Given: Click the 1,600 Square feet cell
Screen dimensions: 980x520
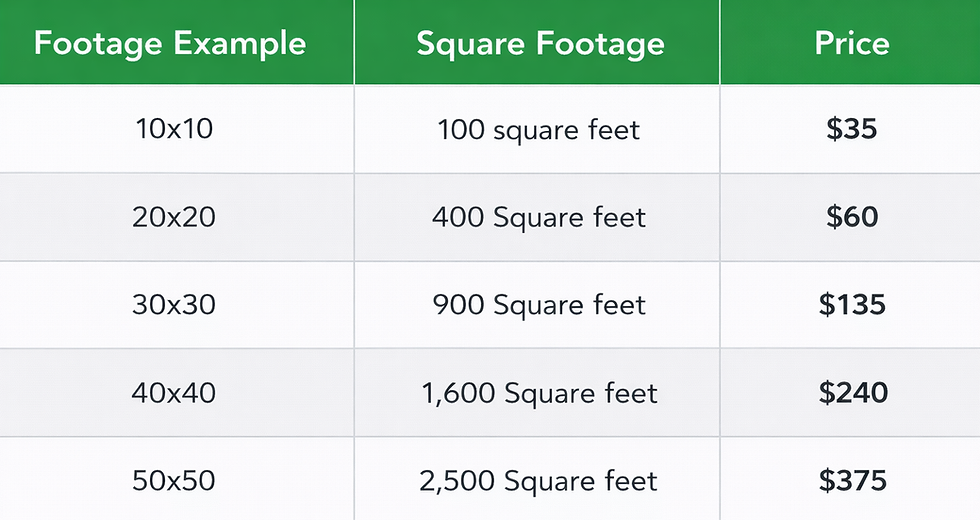Looking at the screenshot, I should click(x=539, y=392).
